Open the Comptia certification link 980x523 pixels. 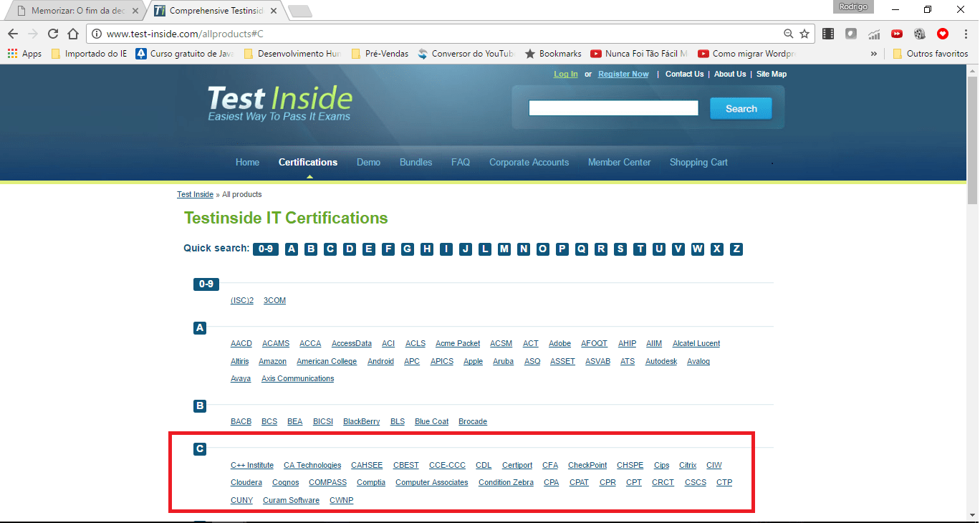pyautogui.click(x=371, y=482)
